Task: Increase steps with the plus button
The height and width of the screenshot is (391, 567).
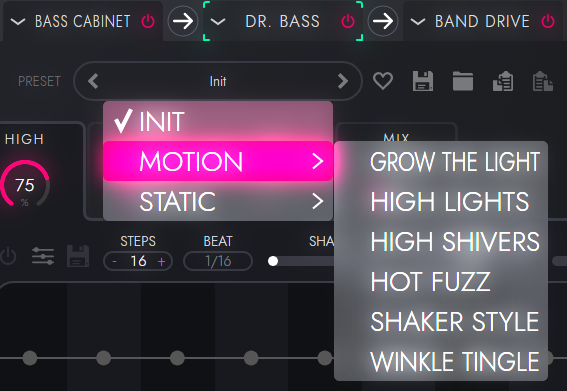Action: pyautogui.click(x=161, y=261)
